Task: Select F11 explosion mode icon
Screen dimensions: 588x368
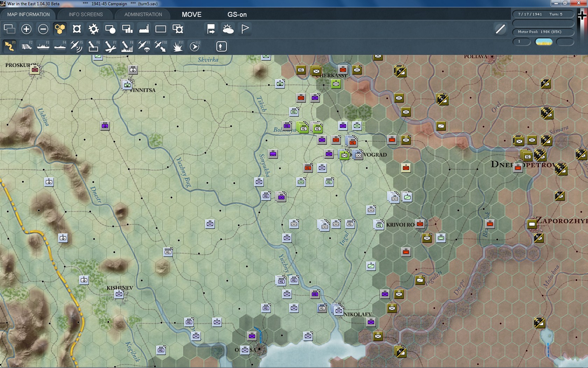Action: click(x=178, y=46)
